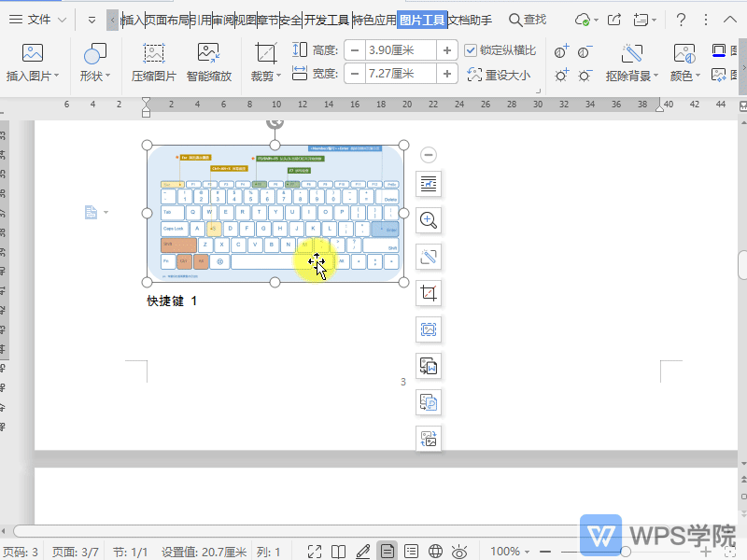747x560 pixels.
Task: Open the layout options floating icon
Action: click(x=429, y=185)
